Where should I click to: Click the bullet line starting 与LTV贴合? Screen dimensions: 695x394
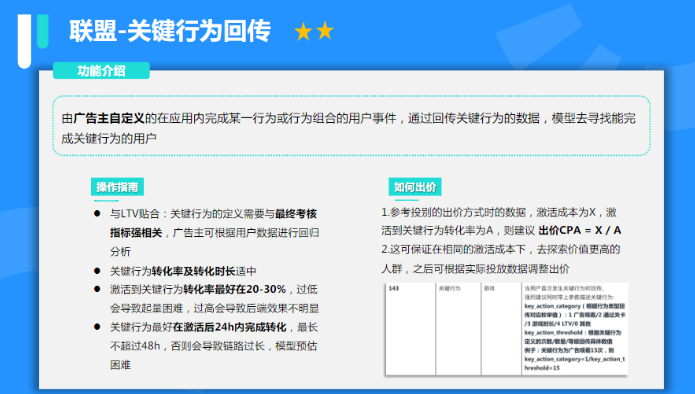(x=213, y=214)
